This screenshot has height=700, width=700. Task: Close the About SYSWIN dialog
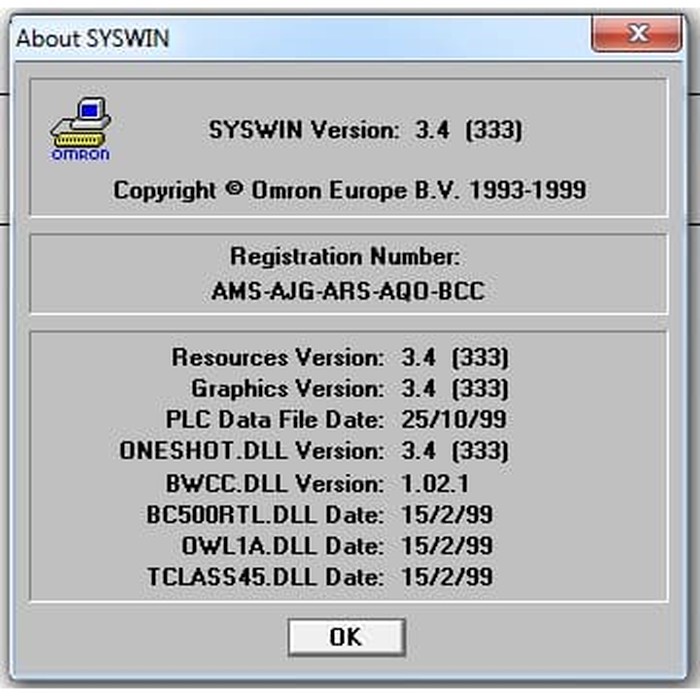click(636, 33)
